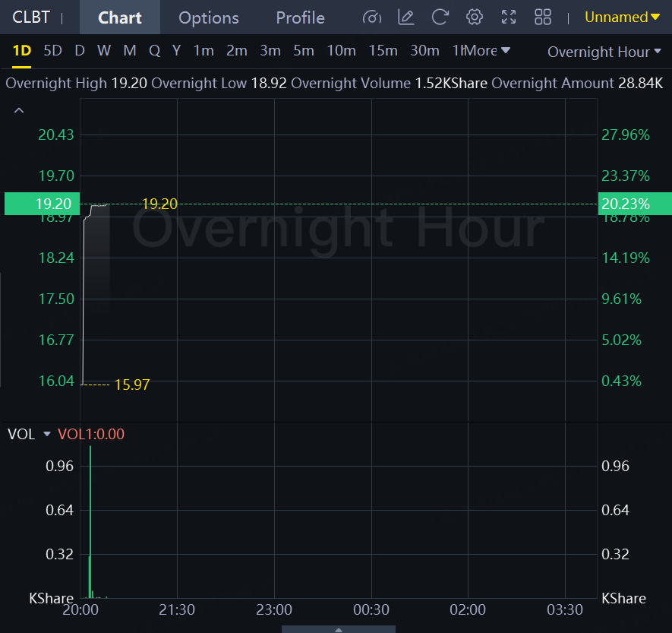672x633 pixels.
Task: Click the green 19.20 current price label
Action: 39,204
